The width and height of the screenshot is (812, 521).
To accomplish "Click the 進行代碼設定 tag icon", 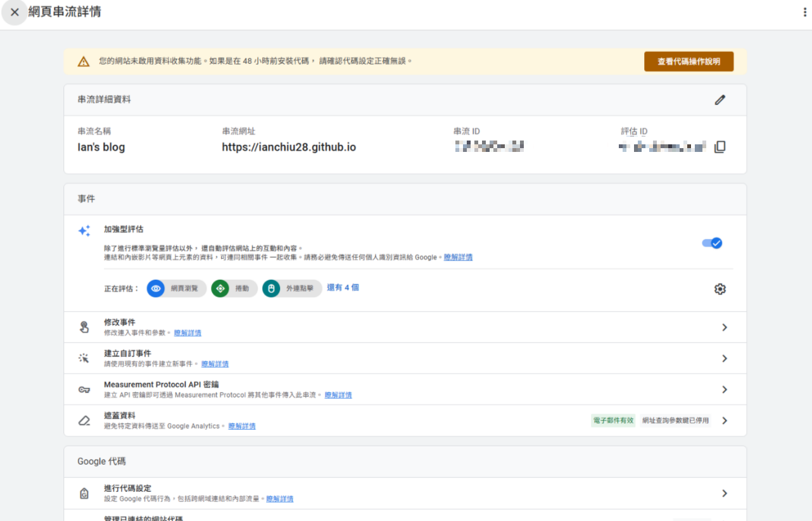I will (x=84, y=493).
